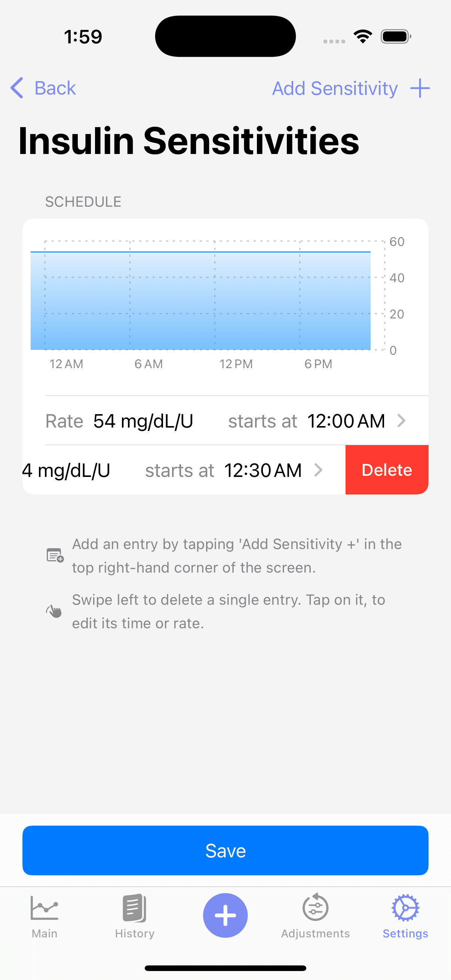Screen dimensions: 451x980
Task: Switch to the Adjustments tab label
Action: [x=315, y=934]
